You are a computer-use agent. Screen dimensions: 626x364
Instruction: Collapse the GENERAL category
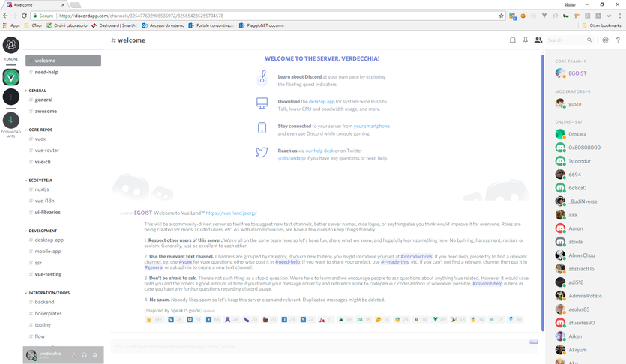coord(36,91)
